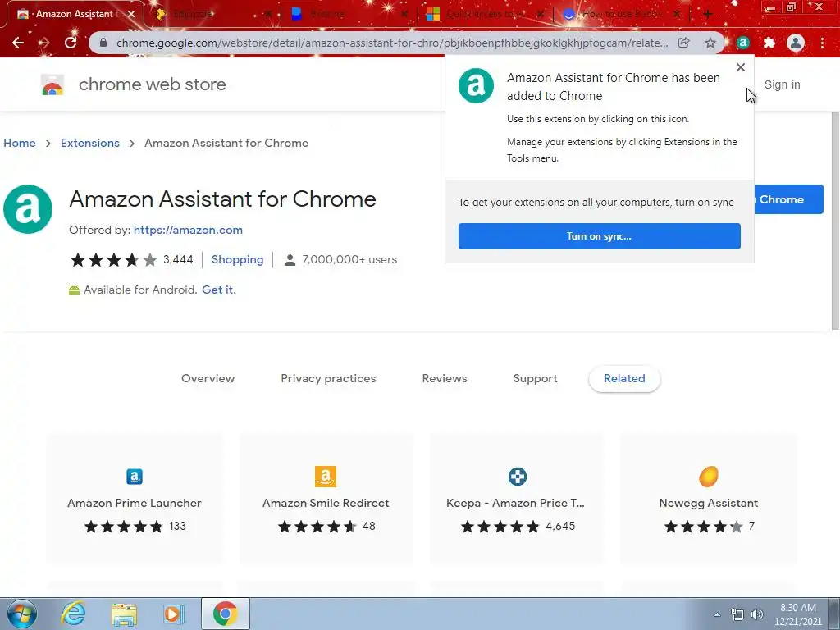Image resolution: width=840 pixels, height=630 pixels.
Task: Close the Amazon Assistant browser tab
Action: pos(131,15)
